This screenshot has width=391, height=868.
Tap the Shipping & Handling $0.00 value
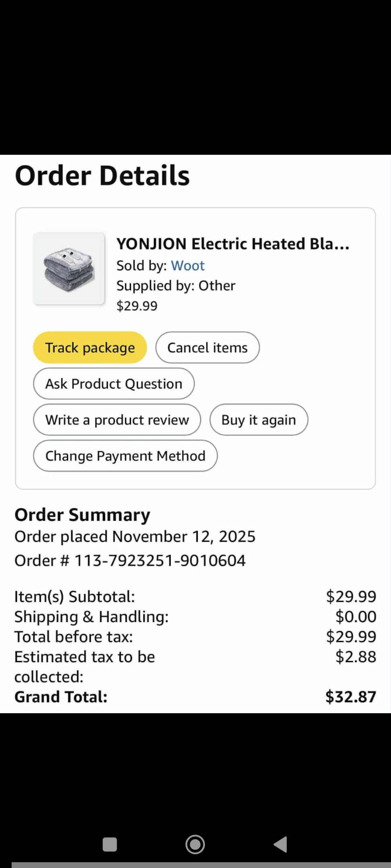pos(356,616)
